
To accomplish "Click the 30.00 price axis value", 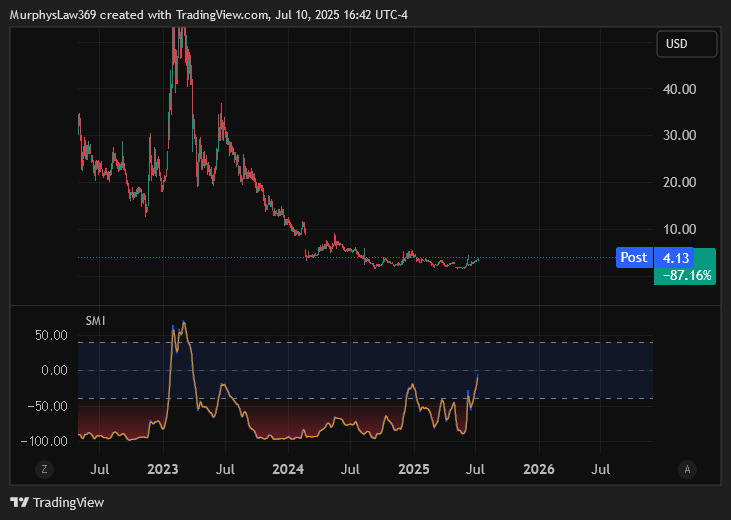I will click(x=679, y=135).
